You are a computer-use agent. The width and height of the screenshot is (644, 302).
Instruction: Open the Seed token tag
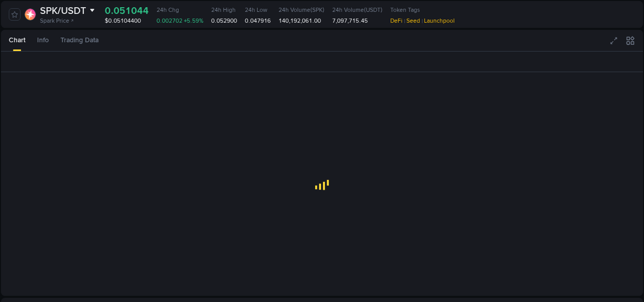click(x=413, y=21)
